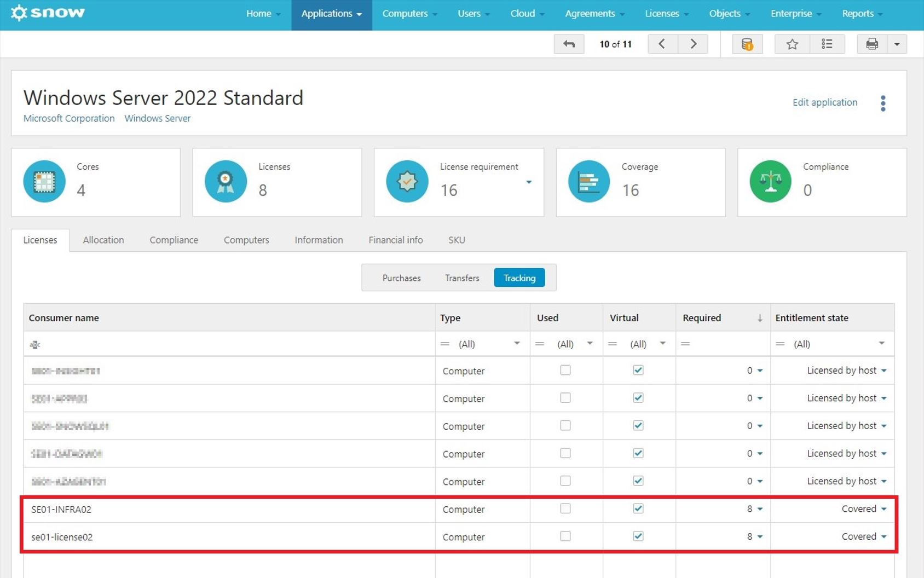
Task: Open the Licenses top menu
Action: tap(667, 14)
